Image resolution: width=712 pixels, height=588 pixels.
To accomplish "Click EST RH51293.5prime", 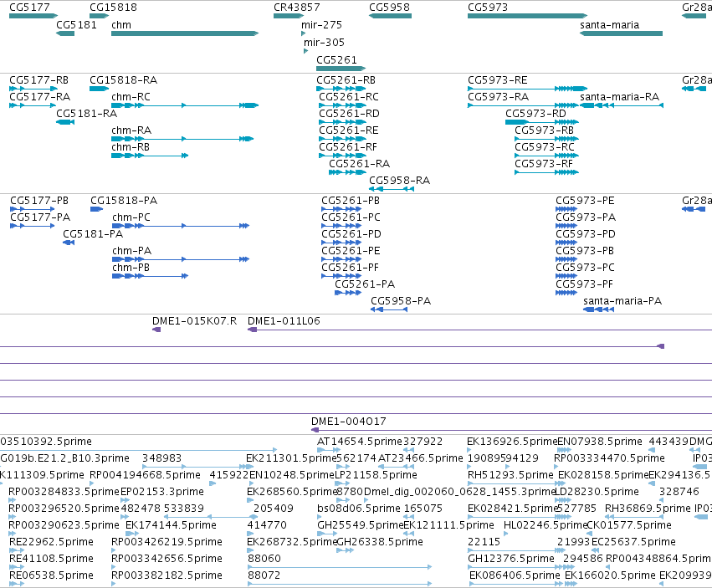I will pyautogui.click(x=510, y=475).
